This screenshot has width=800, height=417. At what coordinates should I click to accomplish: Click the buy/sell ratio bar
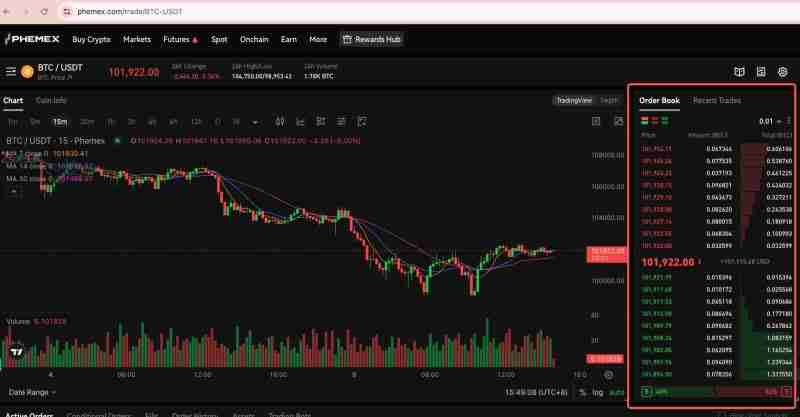coord(716,392)
